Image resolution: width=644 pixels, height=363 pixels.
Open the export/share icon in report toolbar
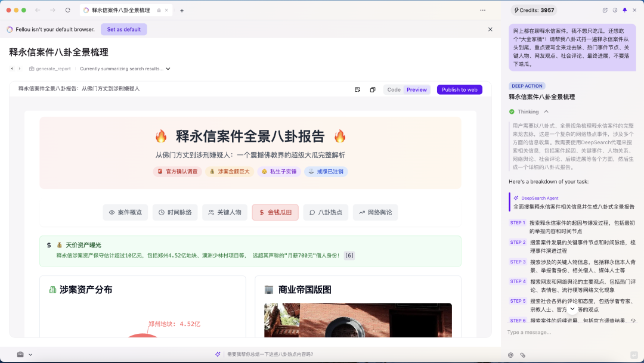pyautogui.click(x=357, y=89)
